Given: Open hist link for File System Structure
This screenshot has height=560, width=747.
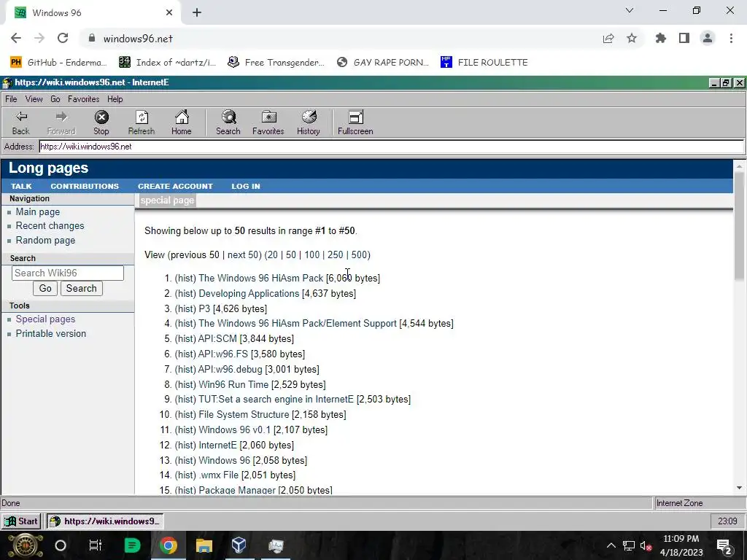Looking at the screenshot, I should 185,414.
